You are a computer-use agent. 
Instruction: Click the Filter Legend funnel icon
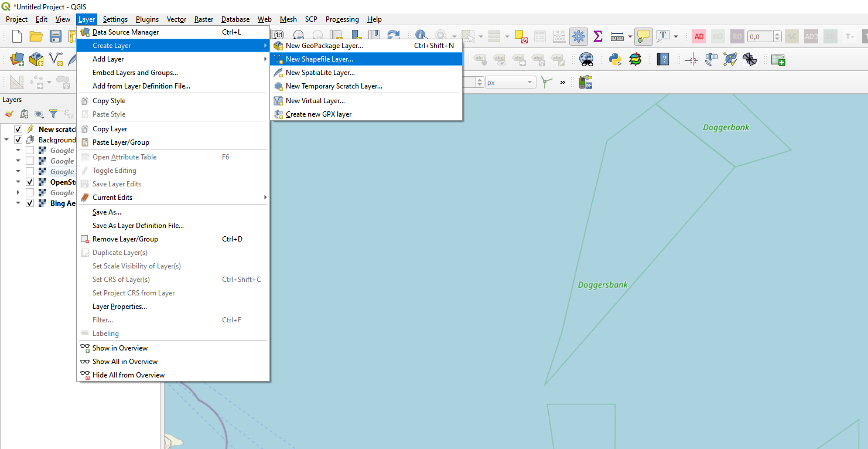pyautogui.click(x=53, y=114)
